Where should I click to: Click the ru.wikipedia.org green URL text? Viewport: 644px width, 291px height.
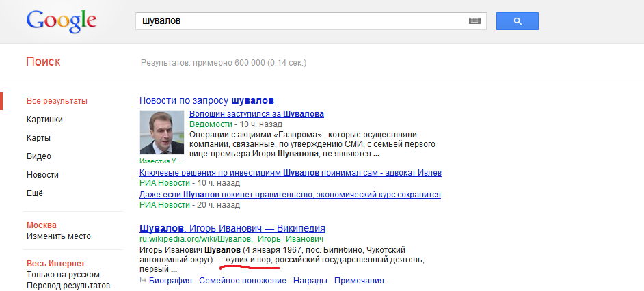[x=231, y=239]
